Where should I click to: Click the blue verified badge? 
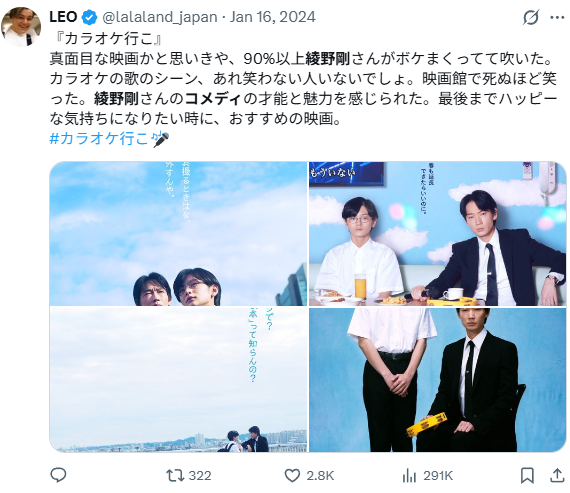[89, 17]
